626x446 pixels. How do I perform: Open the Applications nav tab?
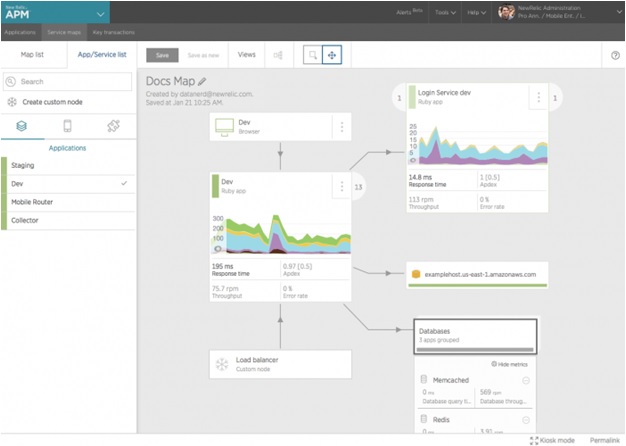coord(20,32)
